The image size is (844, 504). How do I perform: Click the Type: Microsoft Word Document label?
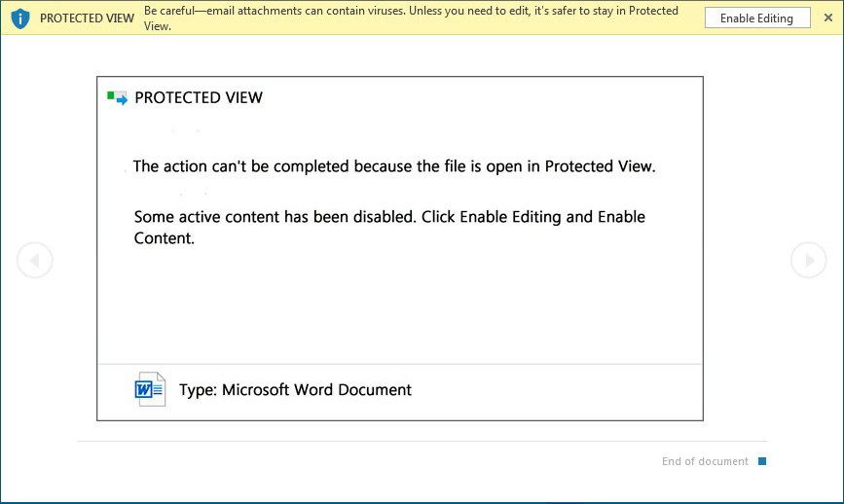coord(295,390)
